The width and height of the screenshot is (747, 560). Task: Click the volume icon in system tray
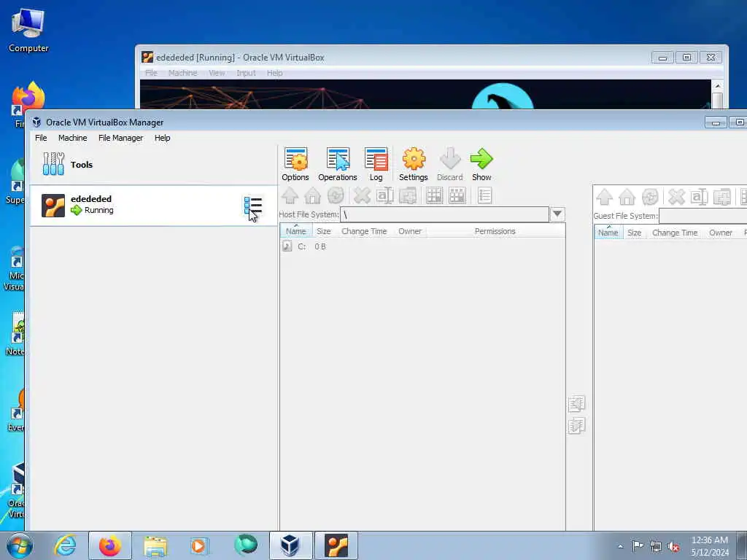[x=673, y=547]
